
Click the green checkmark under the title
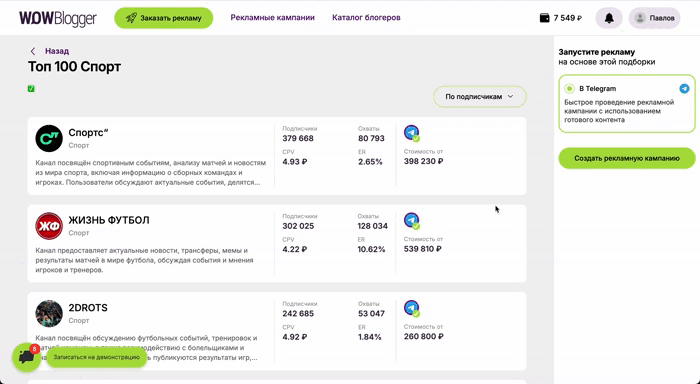pyautogui.click(x=31, y=89)
